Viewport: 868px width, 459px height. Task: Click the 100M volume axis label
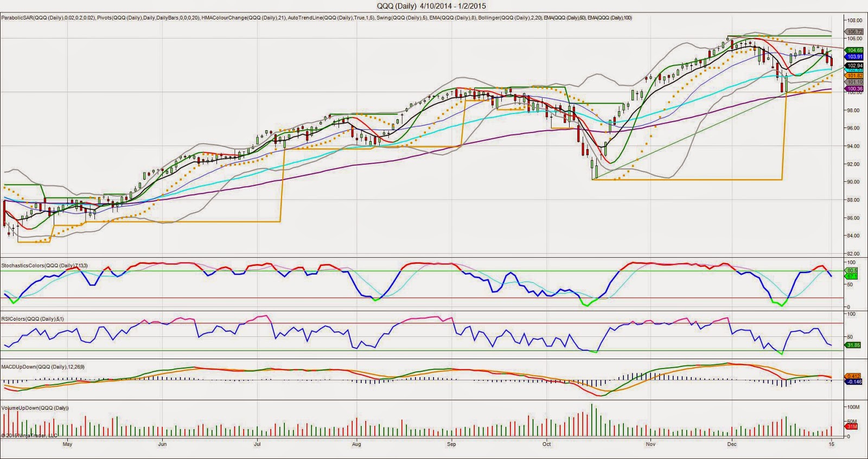click(854, 407)
